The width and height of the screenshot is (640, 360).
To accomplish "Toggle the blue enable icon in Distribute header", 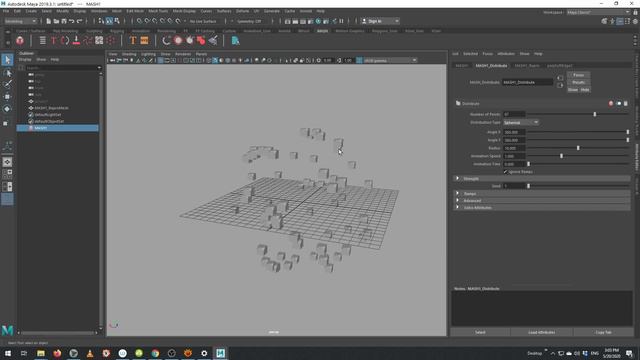I will click(618, 104).
